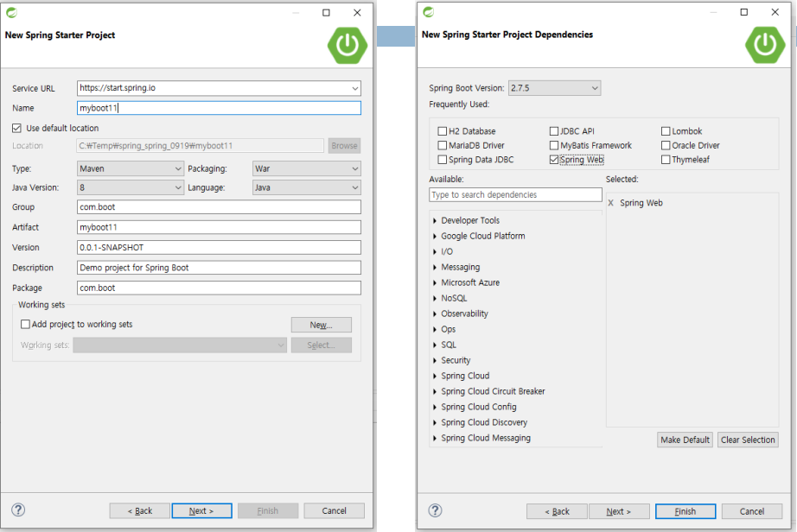Open the Service URL dropdown
The height and width of the screenshot is (532, 797).
(354, 88)
